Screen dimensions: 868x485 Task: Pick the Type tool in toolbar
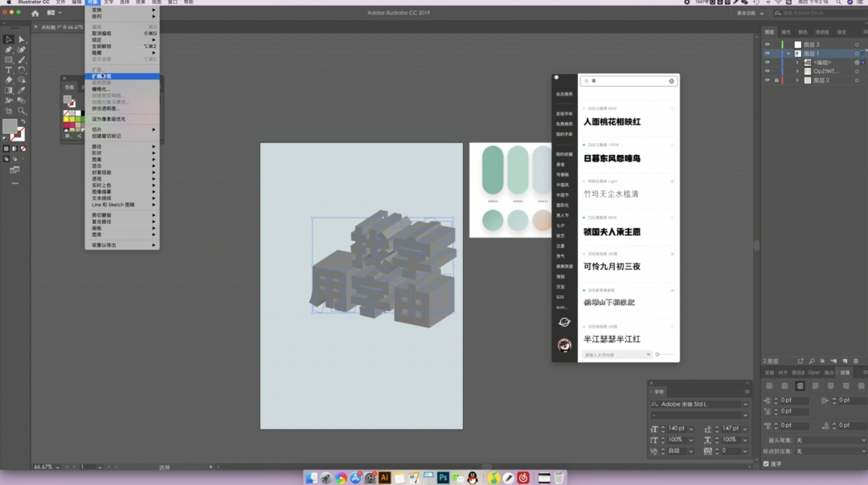tap(9, 71)
